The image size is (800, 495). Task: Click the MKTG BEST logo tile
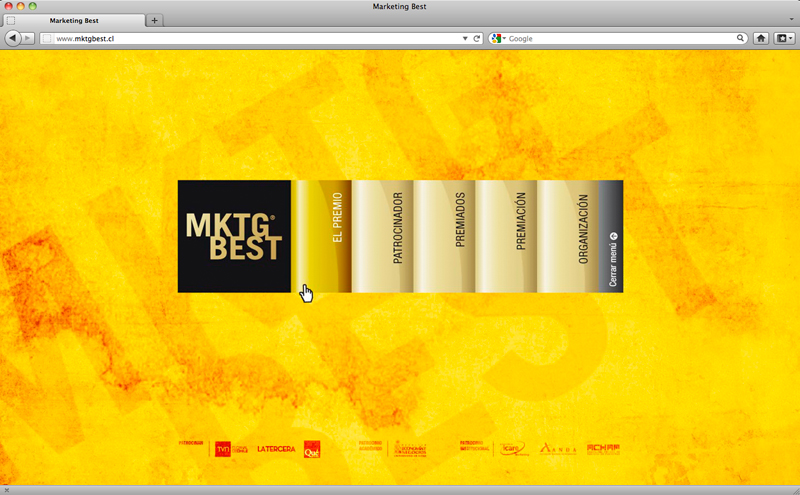234,236
